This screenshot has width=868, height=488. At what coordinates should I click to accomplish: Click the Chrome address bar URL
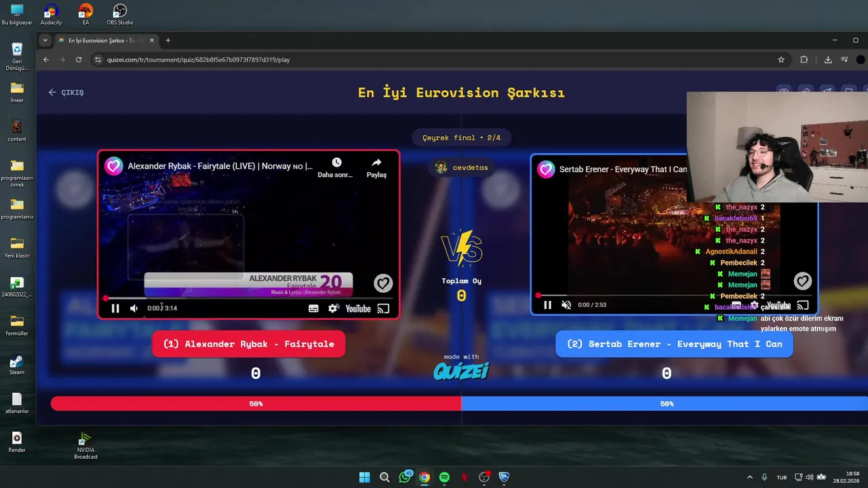(x=199, y=60)
